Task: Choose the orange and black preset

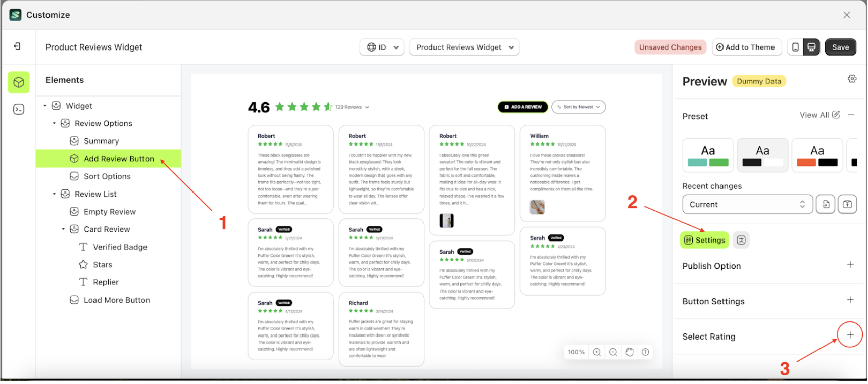Action: [817, 155]
